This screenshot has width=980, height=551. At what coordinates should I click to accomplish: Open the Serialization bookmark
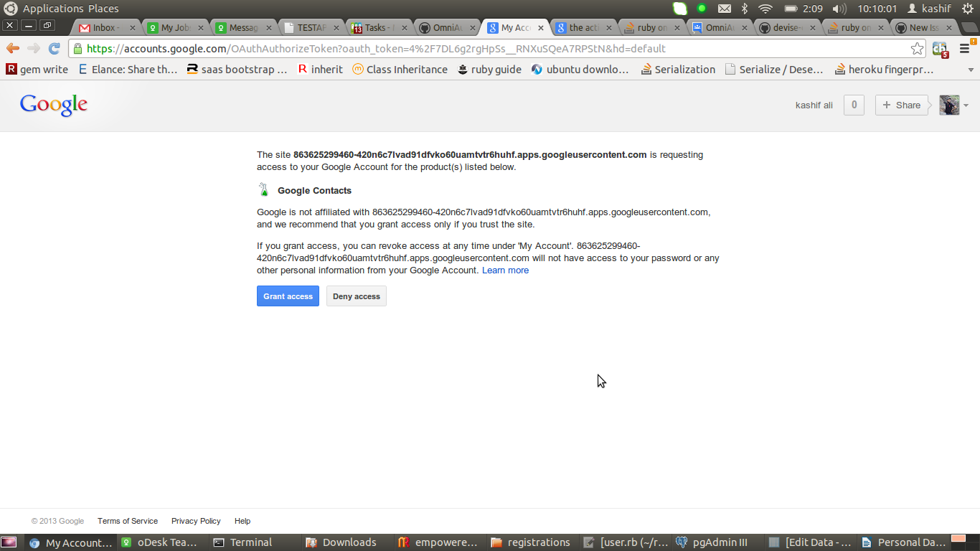(678, 70)
